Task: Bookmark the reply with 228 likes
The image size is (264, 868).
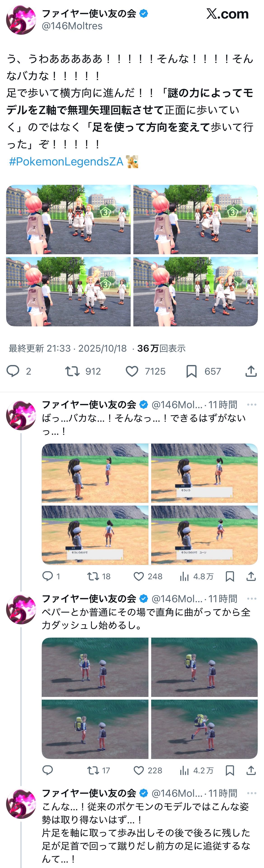Action: (x=230, y=770)
